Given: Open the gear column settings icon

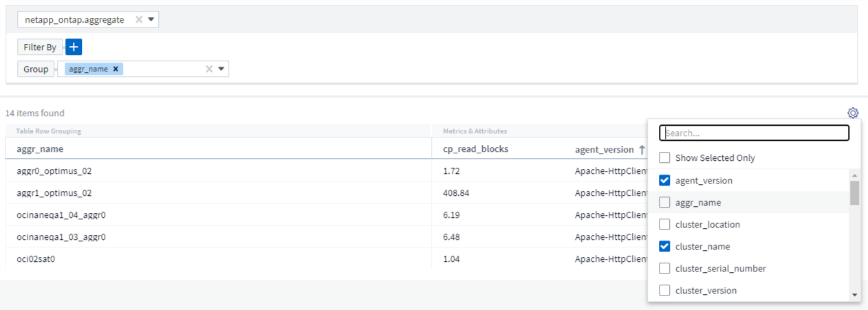Looking at the screenshot, I should 853,113.
